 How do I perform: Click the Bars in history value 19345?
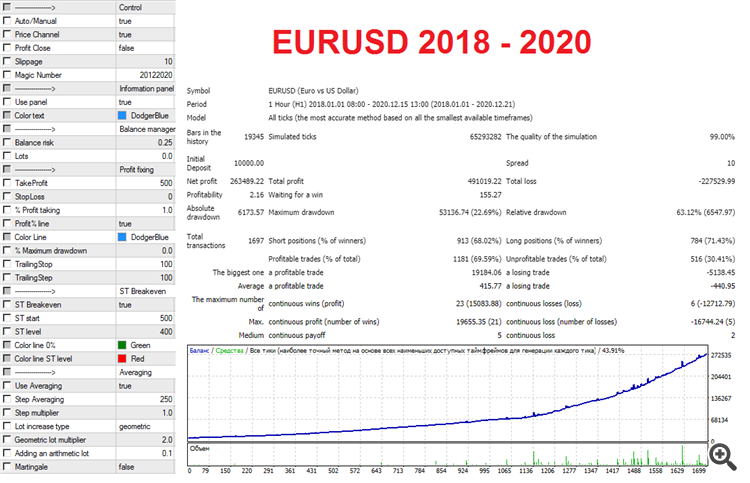pyautogui.click(x=254, y=137)
